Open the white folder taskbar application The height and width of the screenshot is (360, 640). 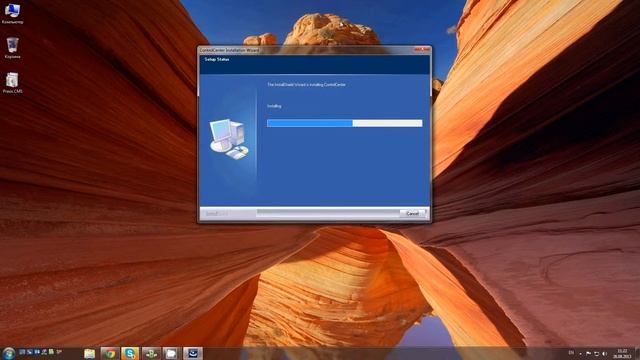coord(171,353)
